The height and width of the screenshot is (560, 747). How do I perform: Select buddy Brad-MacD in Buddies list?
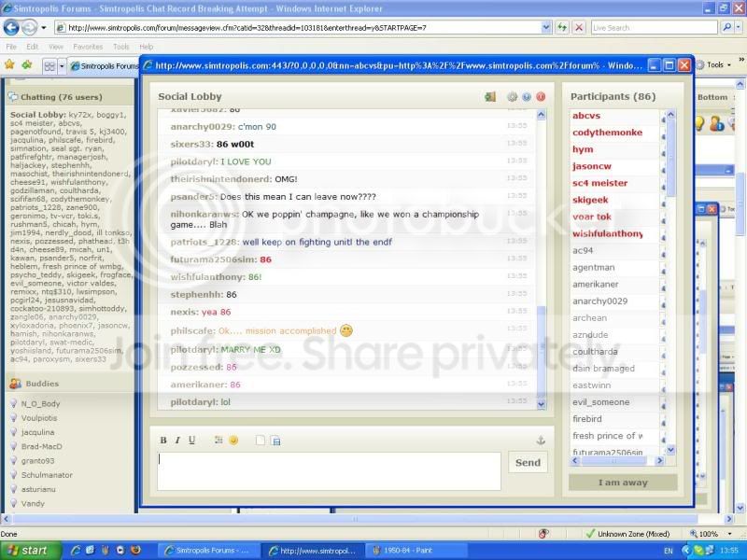pyautogui.click(x=41, y=447)
